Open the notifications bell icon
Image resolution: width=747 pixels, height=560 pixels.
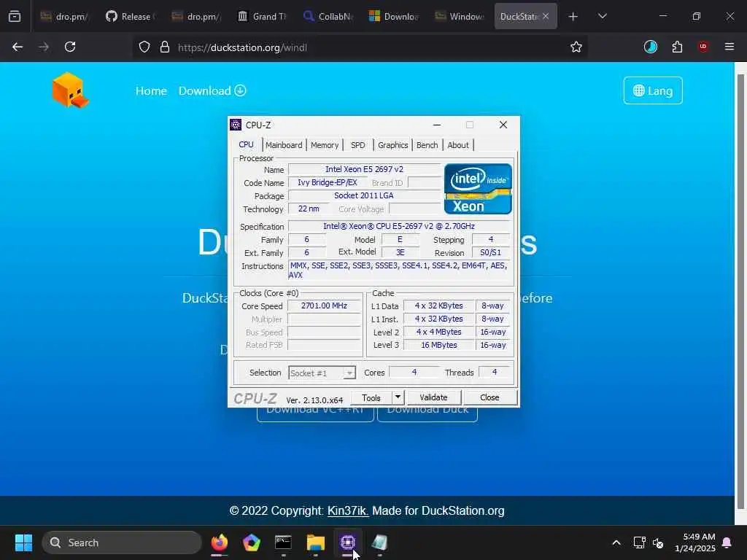coord(727,542)
